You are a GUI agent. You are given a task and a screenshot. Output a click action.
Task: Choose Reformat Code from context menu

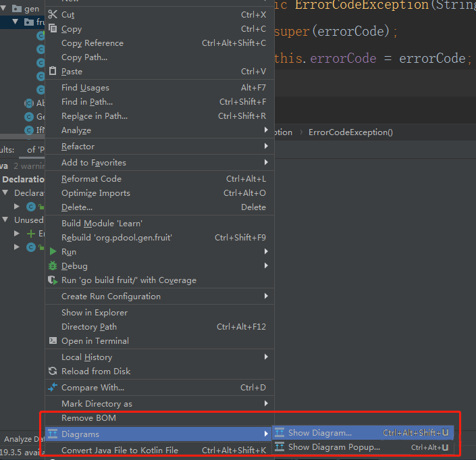click(91, 179)
